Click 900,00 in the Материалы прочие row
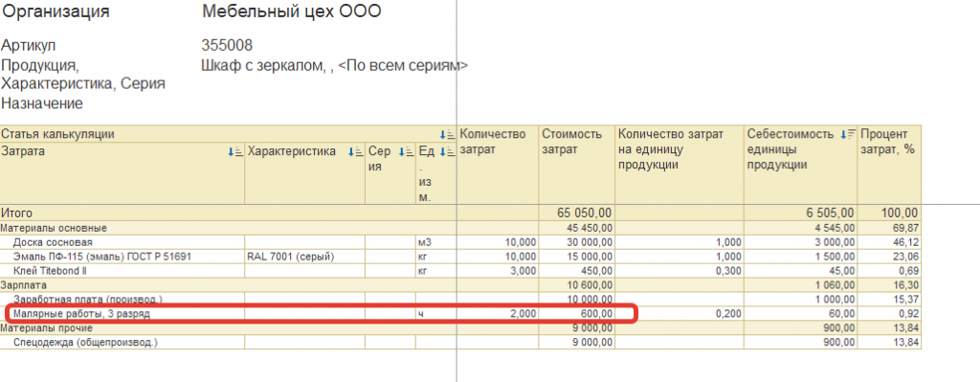Screen dimensions: 980x382 coord(801,327)
